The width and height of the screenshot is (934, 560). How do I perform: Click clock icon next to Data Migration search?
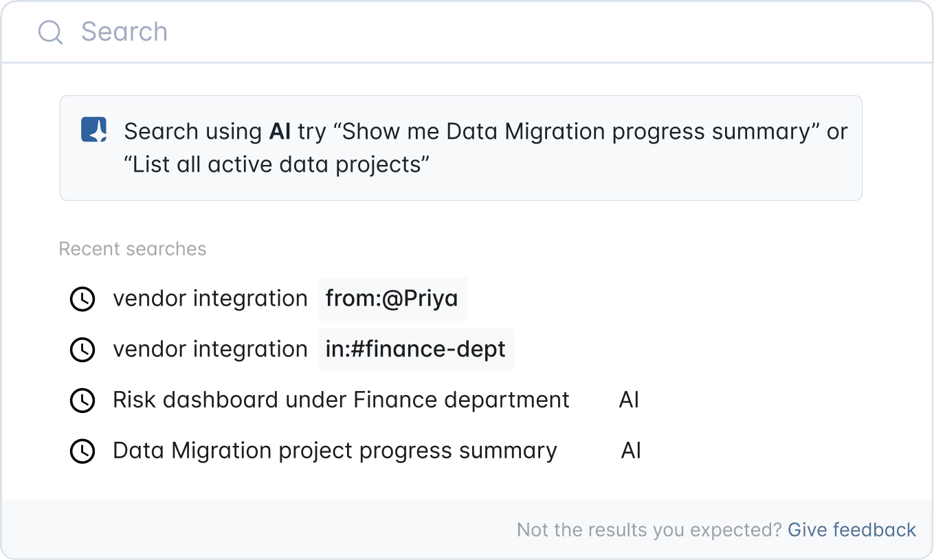coord(82,451)
